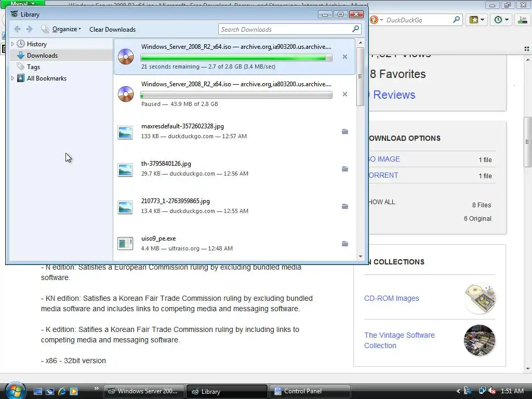Click the muted volume tray icon
Image resolution: width=532 pixels, height=399 pixels.
pos(493,391)
